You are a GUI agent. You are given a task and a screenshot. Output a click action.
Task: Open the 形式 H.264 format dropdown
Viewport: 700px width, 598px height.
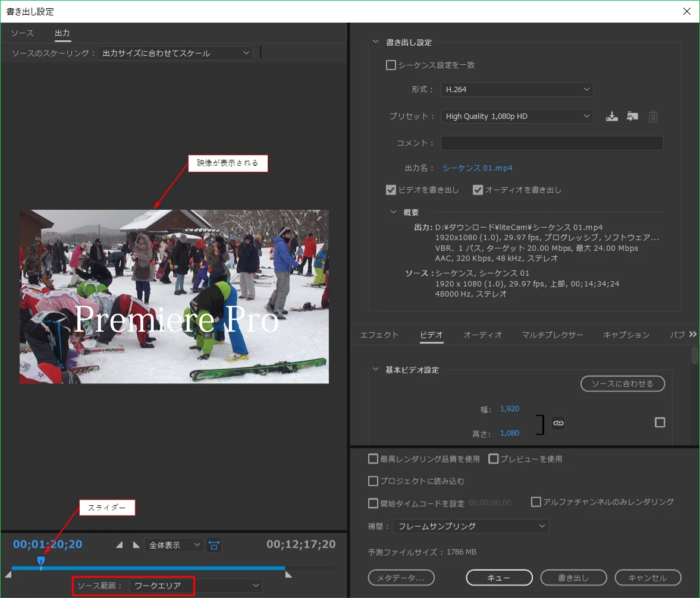(x=517, y=89)
